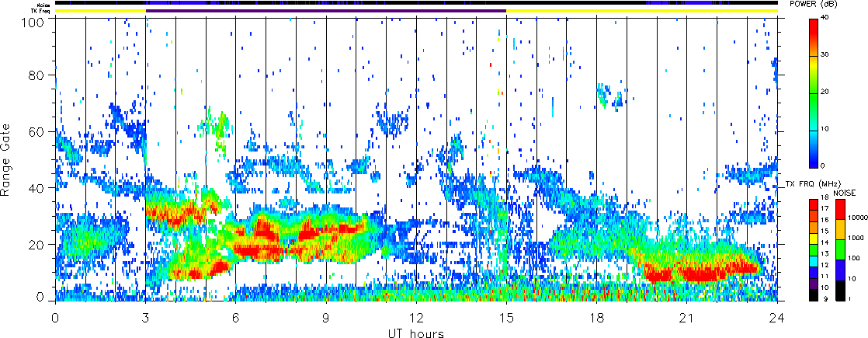This screenshot has height=338, width=868.
Task: Click the "1000" label on the NOISE legend
Action: coord(856,240)
